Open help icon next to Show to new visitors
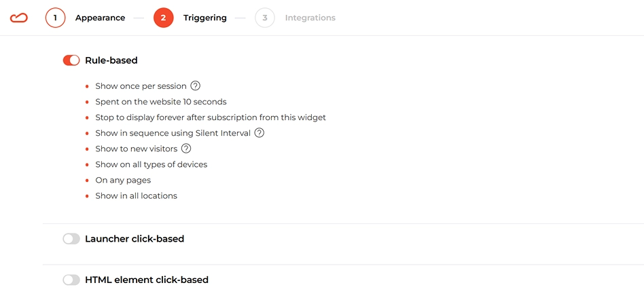644x302 pixels. [x=186, y=149]
